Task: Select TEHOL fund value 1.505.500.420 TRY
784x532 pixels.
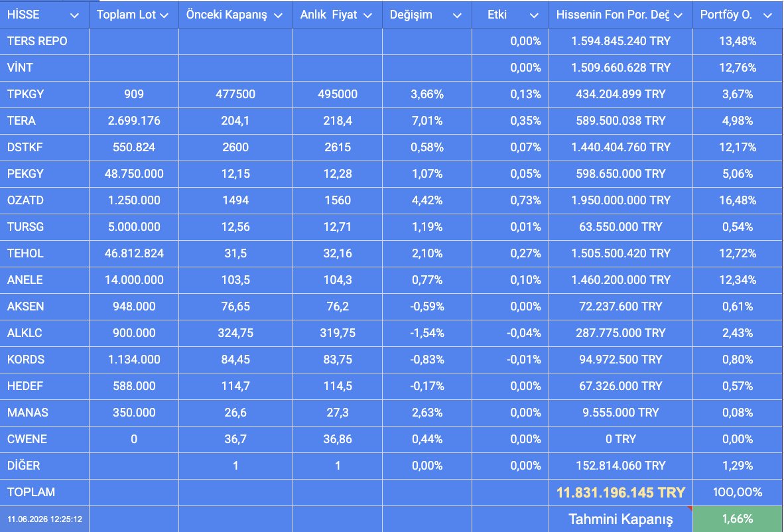Action: coord(620,253)
